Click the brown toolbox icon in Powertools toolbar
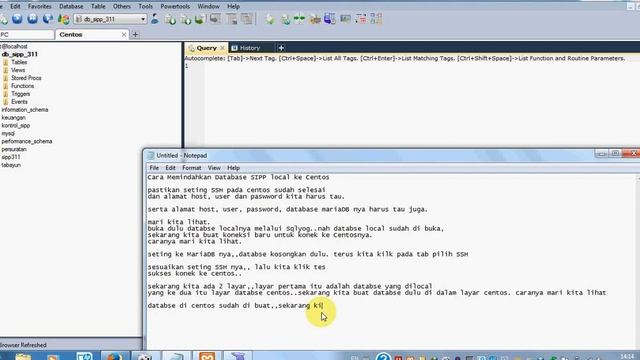This screenshot has width=640, height=360. coord(315,19)
